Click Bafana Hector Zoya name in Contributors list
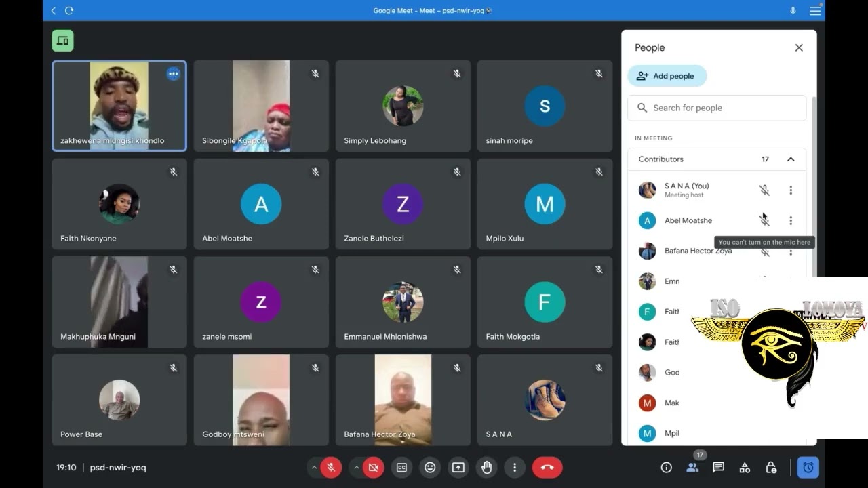The height and width of the screenshot is (488, 868). (698, 251)
